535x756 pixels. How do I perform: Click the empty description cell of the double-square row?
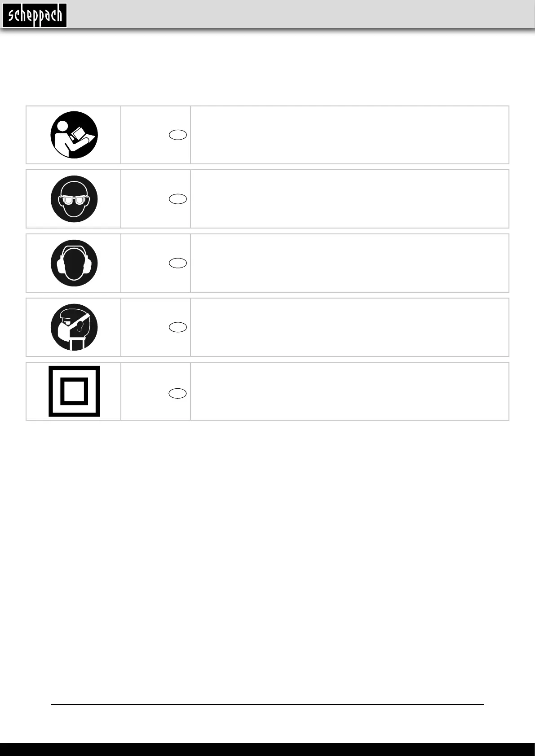(349, 391)
